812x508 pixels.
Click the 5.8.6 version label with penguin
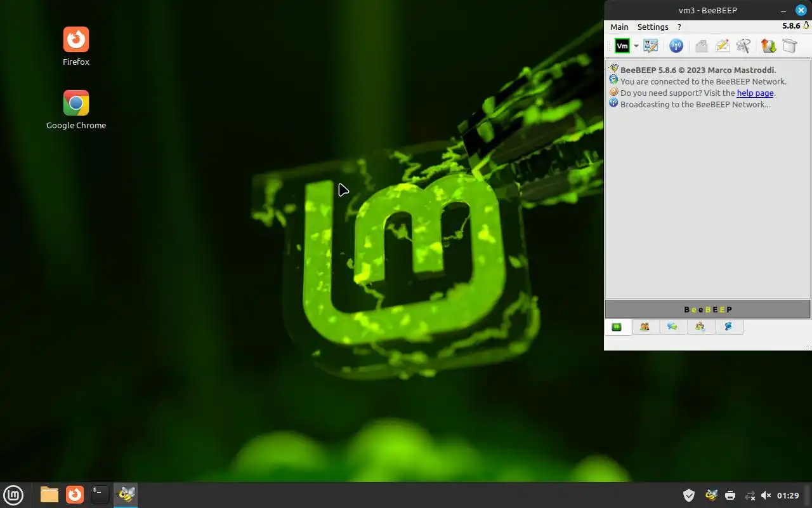point(795,26)
